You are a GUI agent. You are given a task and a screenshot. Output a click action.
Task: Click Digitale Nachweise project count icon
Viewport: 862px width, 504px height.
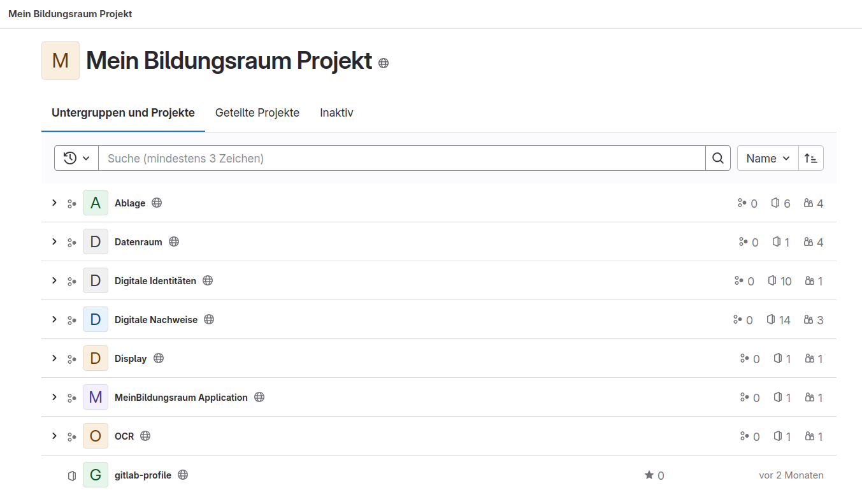click(x=771, y=319)
